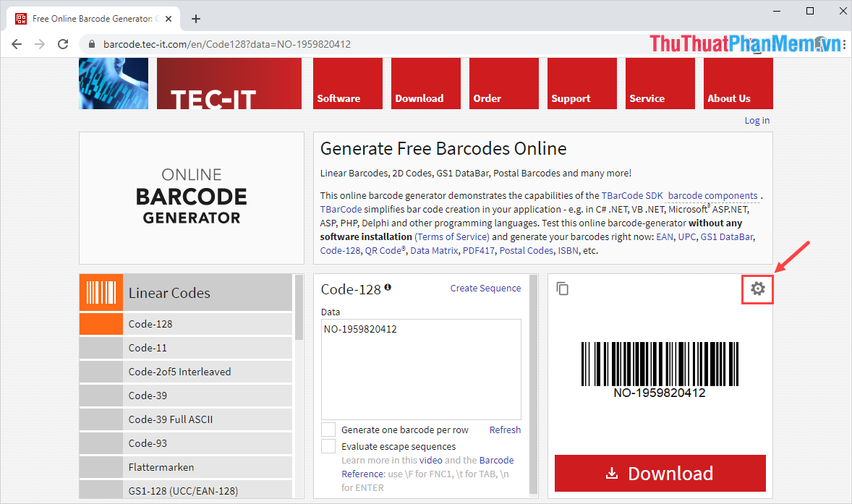Click the browser back arrow
852x504 pixels.
(17, 44)
